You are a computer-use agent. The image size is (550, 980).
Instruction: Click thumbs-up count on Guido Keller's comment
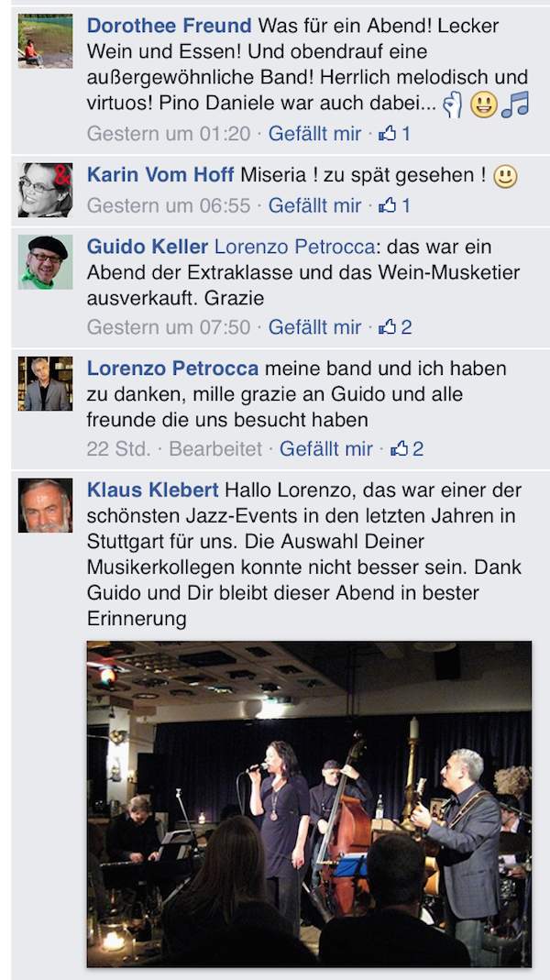coord(395,327)
